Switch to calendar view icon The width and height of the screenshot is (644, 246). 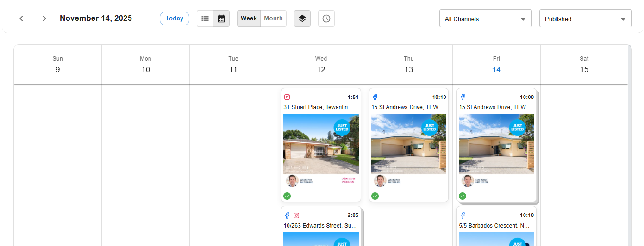pyautogui.click(x=221, y=18)
